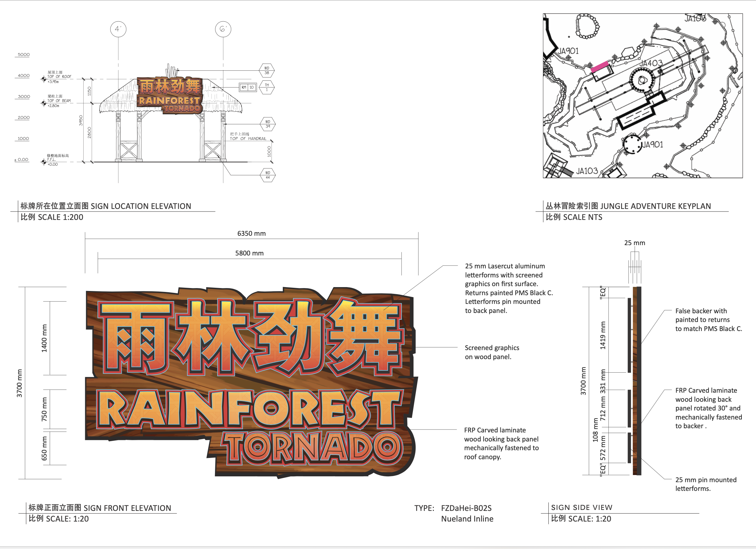Select the "SIGN LOCATION ELEVATION" title
Image resolution: width=756 pixels, height=549 pixels.
(x=141, y=206)
